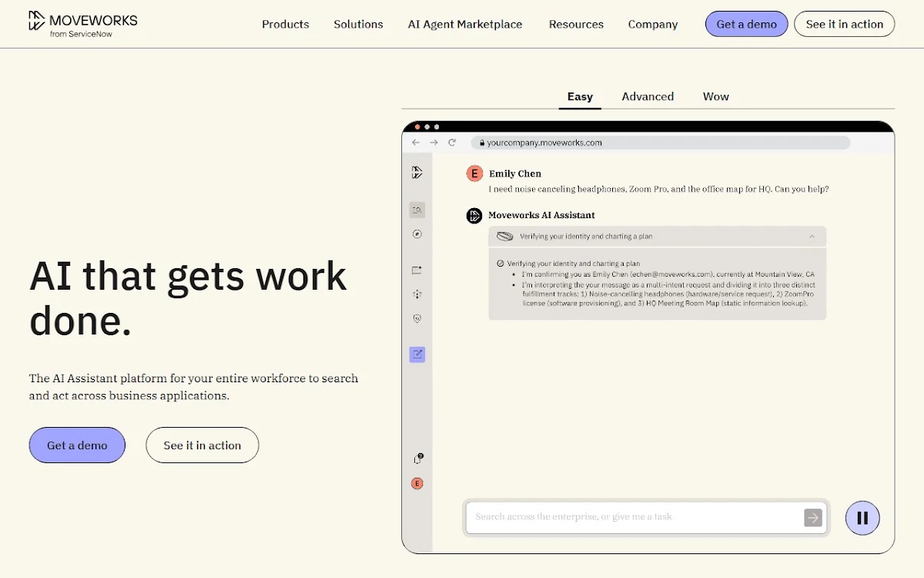Click the Moveworks AI Assistant avatar

(474, 216)
